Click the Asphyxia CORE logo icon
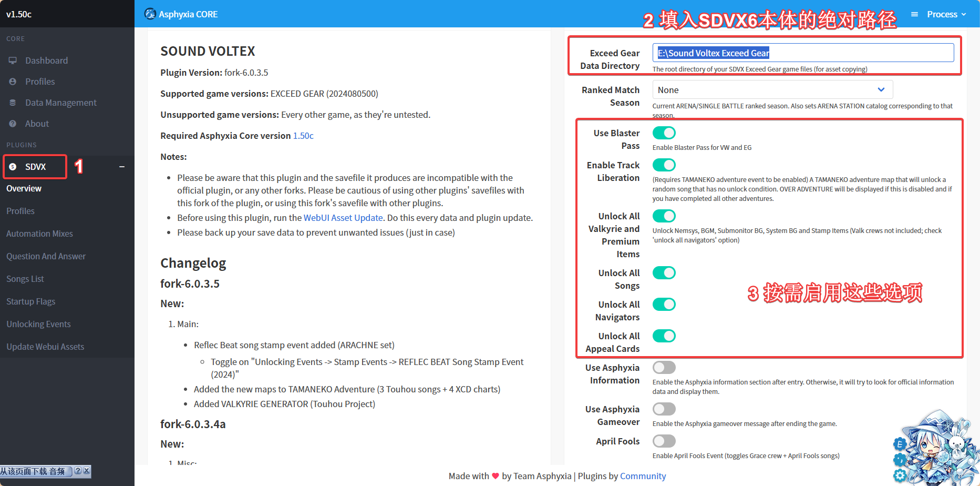Viewport: 980px width, 486px height. [150, 14]
